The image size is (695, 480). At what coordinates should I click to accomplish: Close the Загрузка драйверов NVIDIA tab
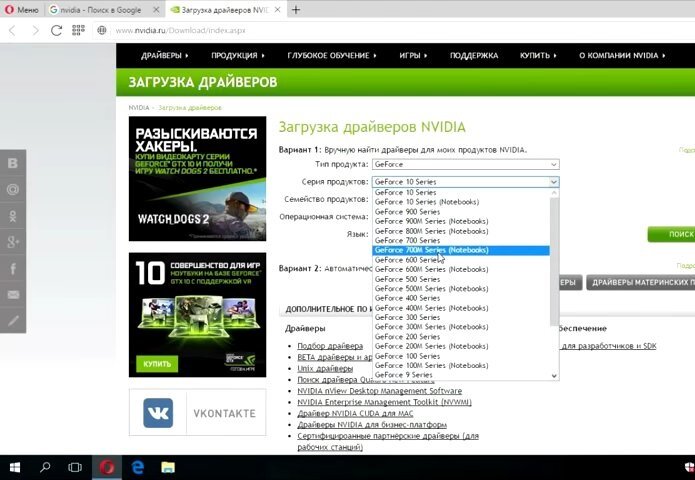[x=277, y=9]
